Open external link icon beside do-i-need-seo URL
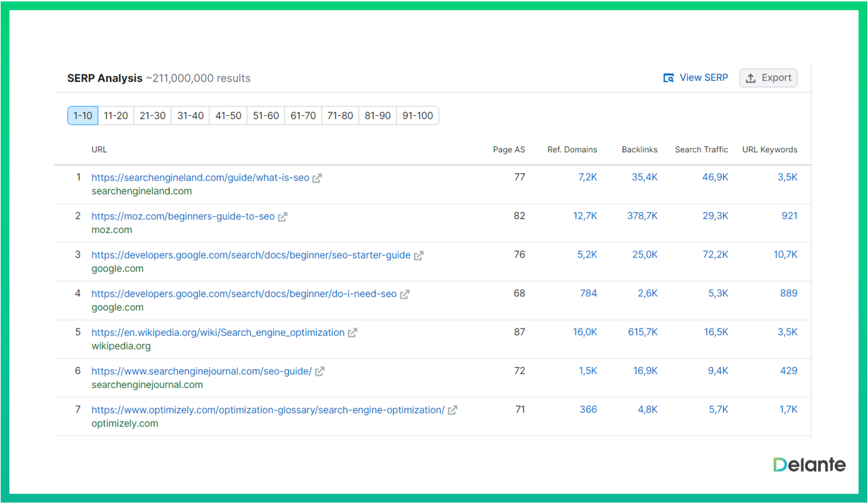The height and width of the screenshot is (503, 868). (404, 294)
